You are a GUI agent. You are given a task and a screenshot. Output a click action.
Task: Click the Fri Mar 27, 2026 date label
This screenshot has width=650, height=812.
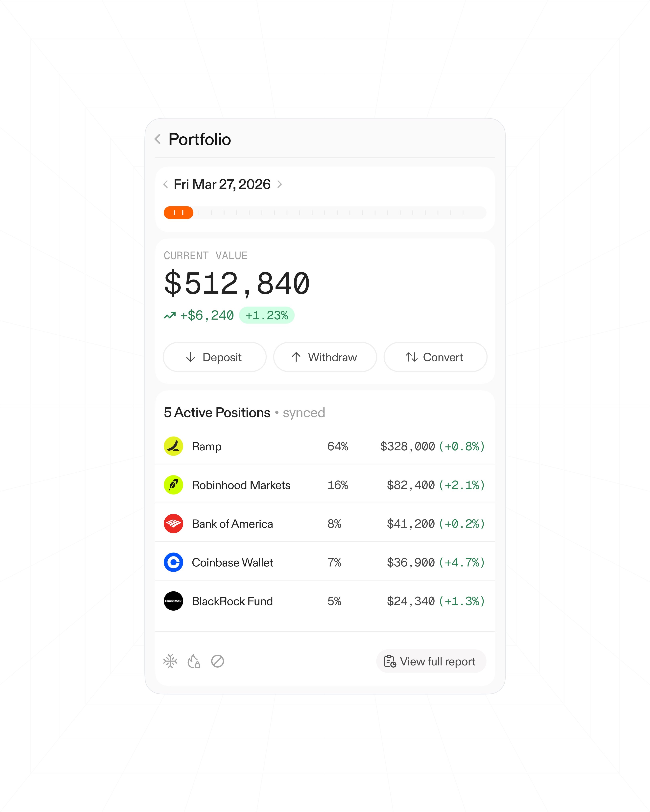coord(222,185)
